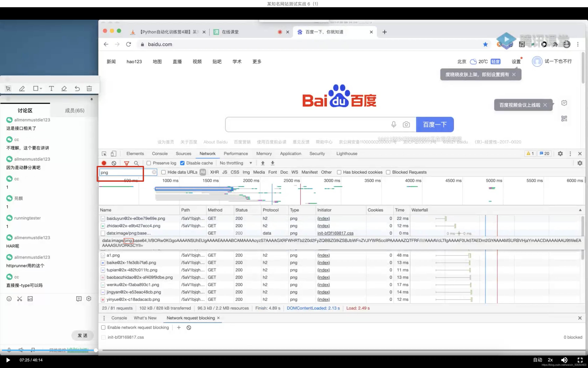
Task: Click the scissors screenshot icon in chat
Action: pyautogui.click(x=20, y=299)
